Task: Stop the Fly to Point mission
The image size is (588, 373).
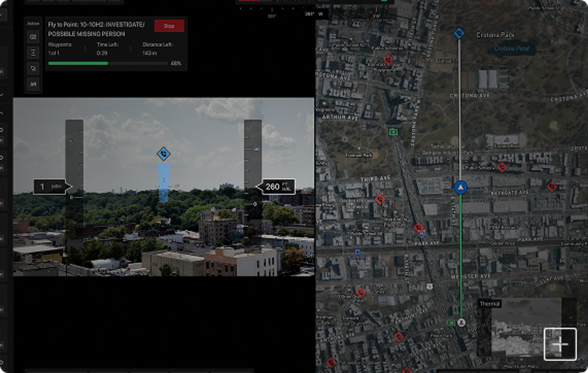Action: [x=169, y=26]
